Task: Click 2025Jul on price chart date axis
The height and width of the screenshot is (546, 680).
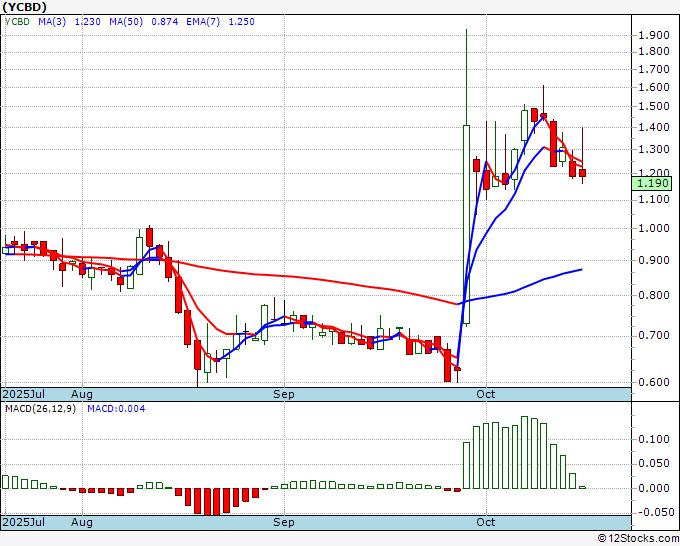Action: pos(24,395)
